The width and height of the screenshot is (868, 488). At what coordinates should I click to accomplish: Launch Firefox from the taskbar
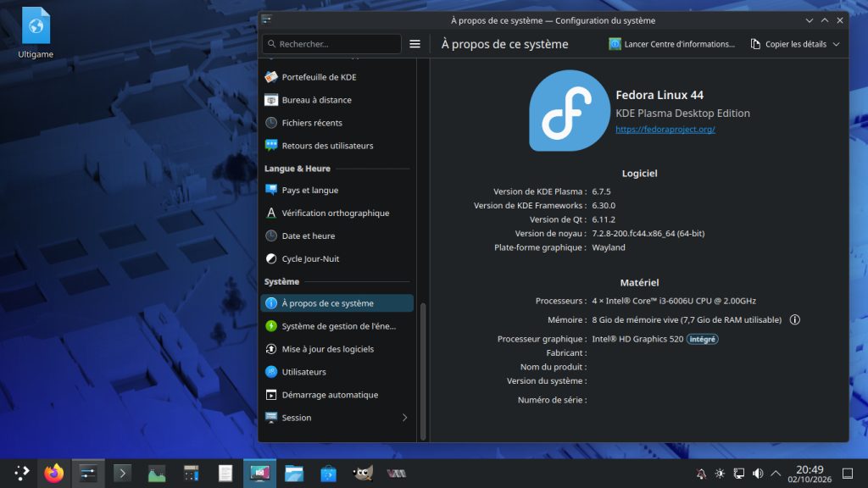pos(53,473)
